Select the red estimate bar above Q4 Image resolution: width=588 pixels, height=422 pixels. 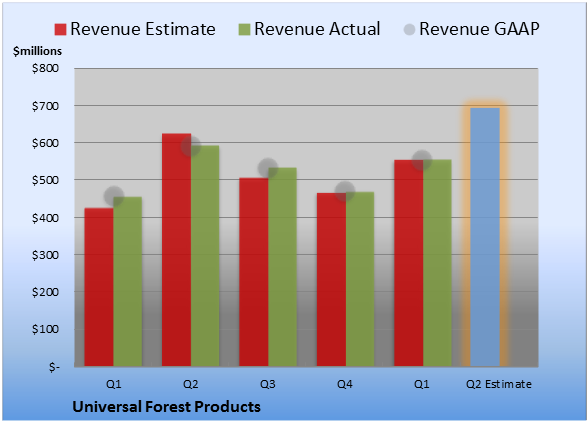(331, 279)
